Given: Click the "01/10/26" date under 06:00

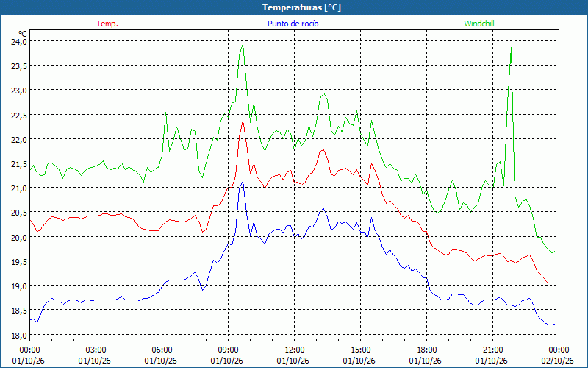Looking at the screenshot, I should pyautogui.click(x=161, y=361).
